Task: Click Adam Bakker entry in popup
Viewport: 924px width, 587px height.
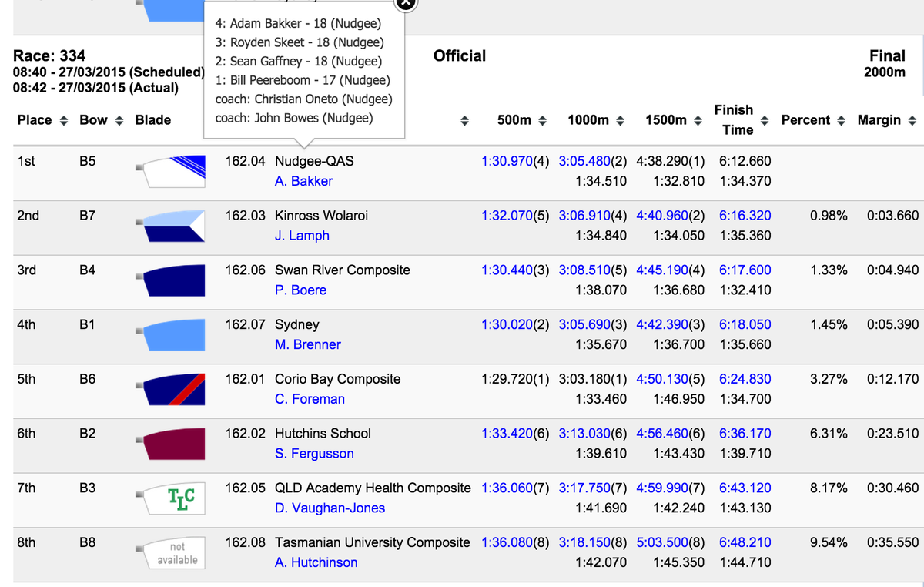Action: (299, 24)
